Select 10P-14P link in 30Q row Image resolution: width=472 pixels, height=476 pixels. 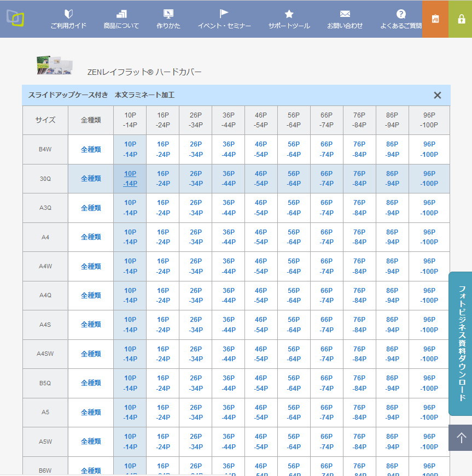[x=130, y=179]
